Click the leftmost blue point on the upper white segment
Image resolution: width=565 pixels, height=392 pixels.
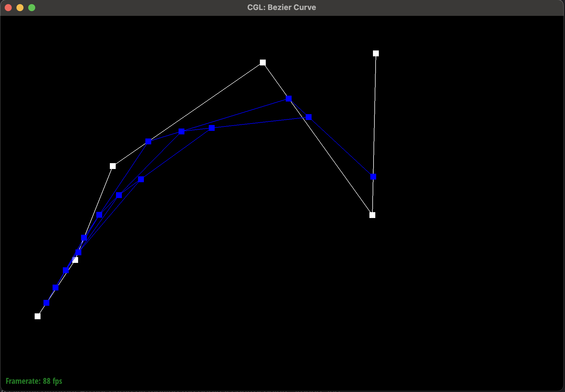(149, 141)
